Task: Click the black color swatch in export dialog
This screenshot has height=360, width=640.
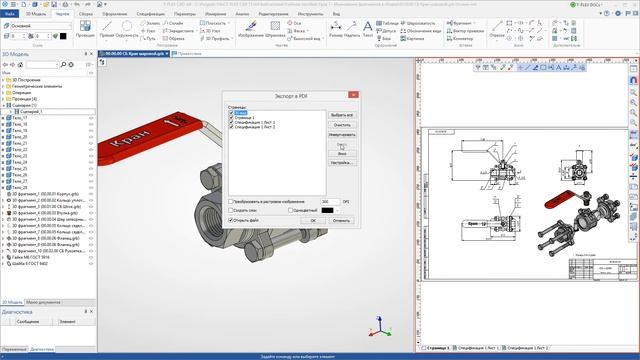Action: point(327,210)
